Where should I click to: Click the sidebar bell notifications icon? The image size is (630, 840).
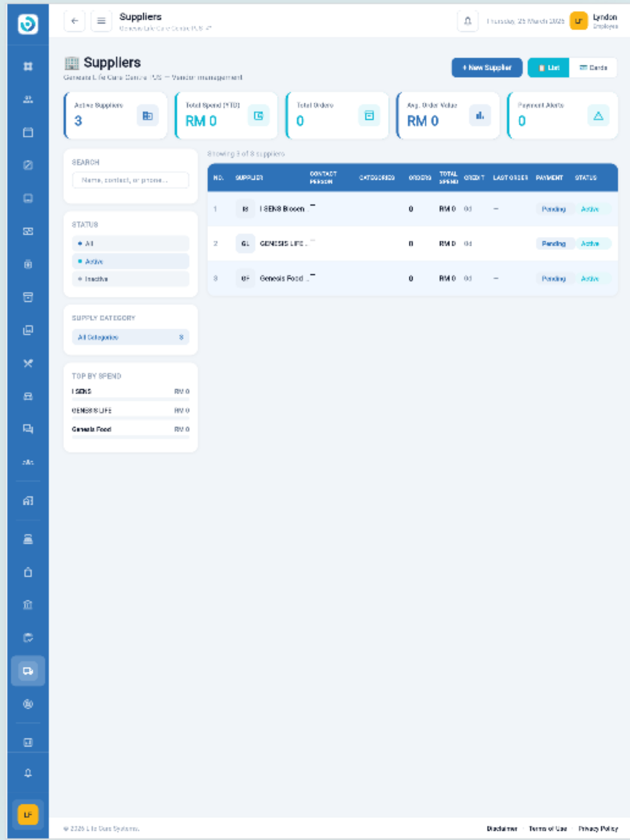pyautogui.click(x=28, y=773)
